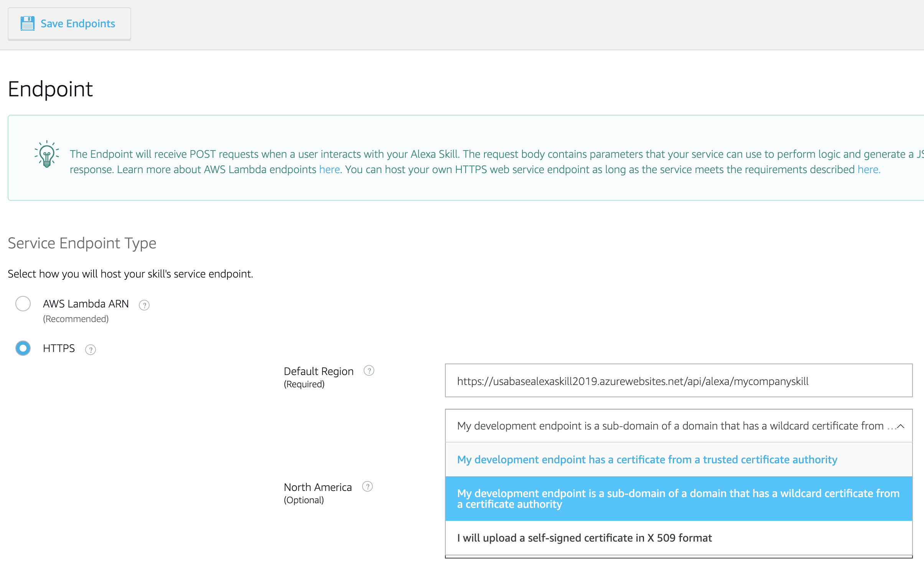
Task: Choose wildcard certificate sub-domain option
Action: coord(678,499)
